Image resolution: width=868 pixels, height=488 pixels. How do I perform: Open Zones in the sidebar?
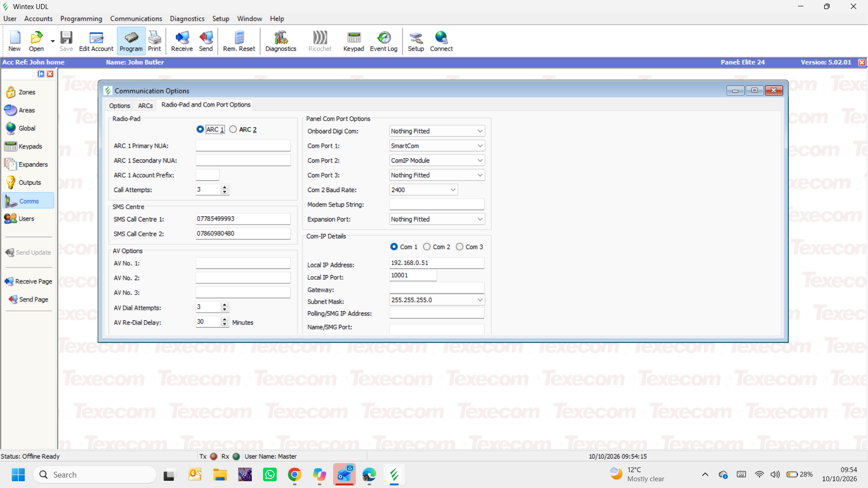pos(28,92)
